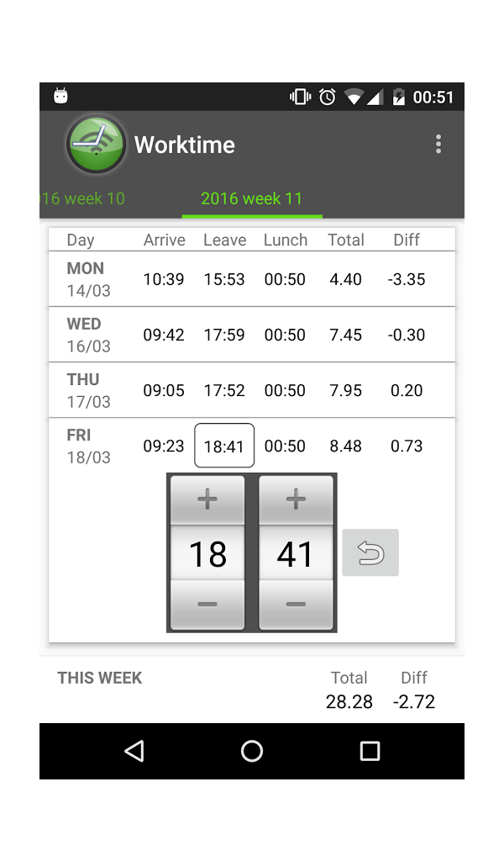Open the overflow options menu

[x=438, y=143]
